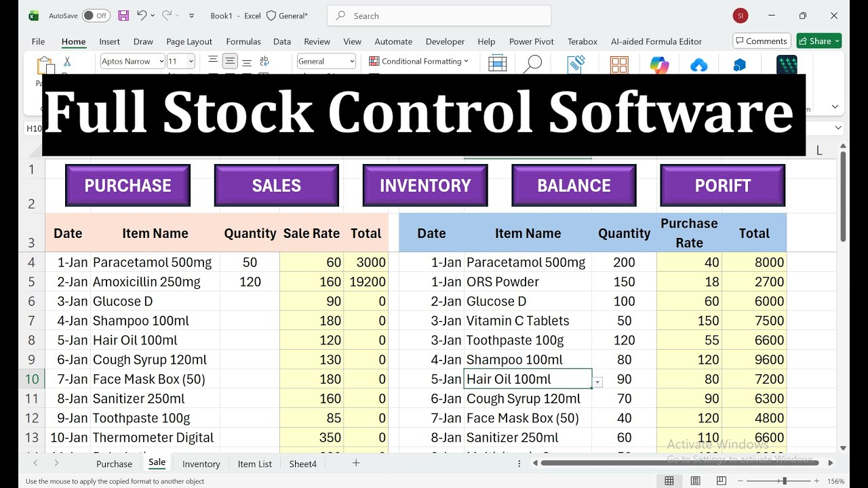Image resolution: width=868 pixels, height=488 pixels.
Task: Open the Comments button
Action: tap(762, 41)
